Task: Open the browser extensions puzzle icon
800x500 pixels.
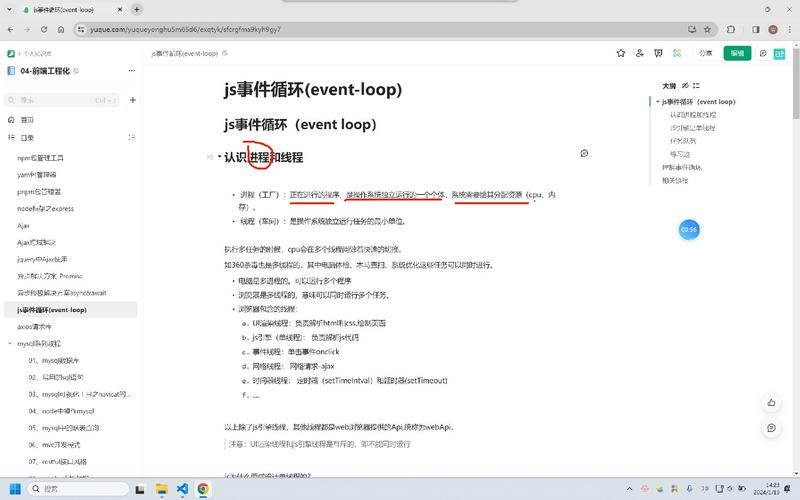Action: 731,30
